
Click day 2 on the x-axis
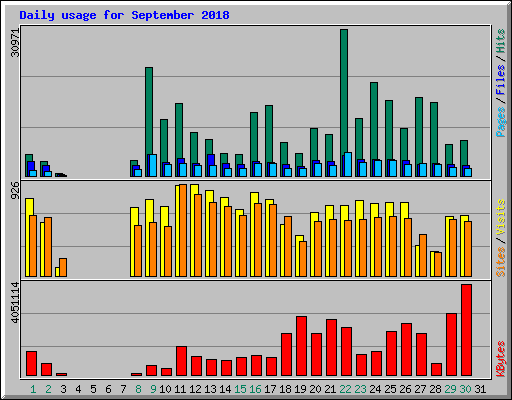[48, 389]
